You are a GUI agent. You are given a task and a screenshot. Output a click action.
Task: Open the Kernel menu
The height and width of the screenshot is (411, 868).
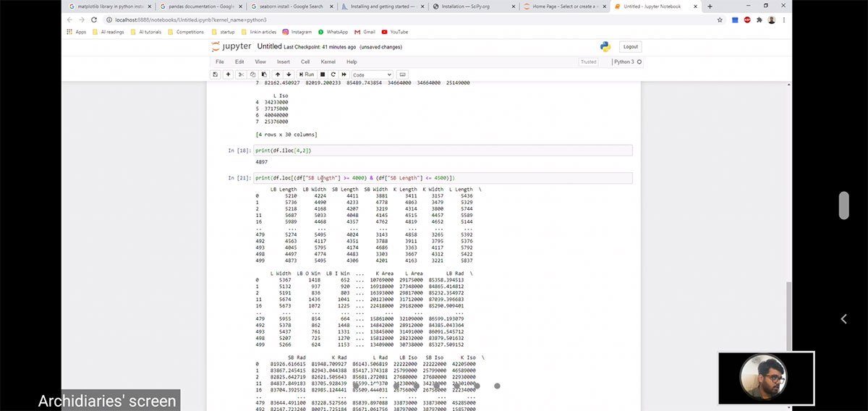[328, 62]
